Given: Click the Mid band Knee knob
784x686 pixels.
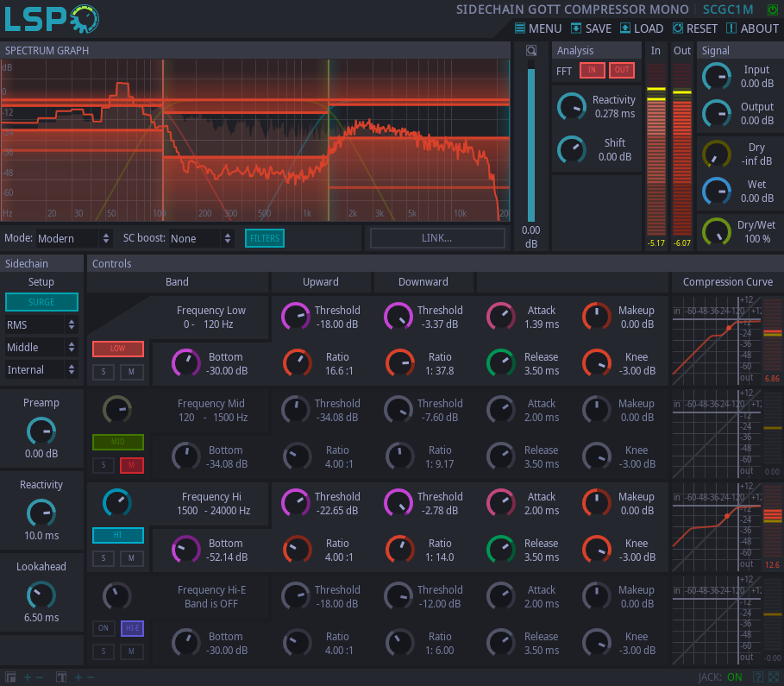Looking at the screenshot, I should click(597, 456).
